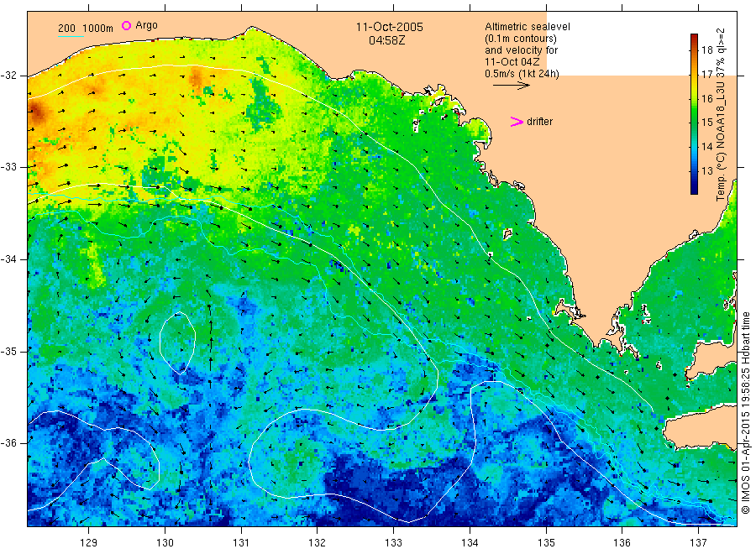756x554 pixels.
Task: Click the 'drifter' legend label
Action: (539, 122)
